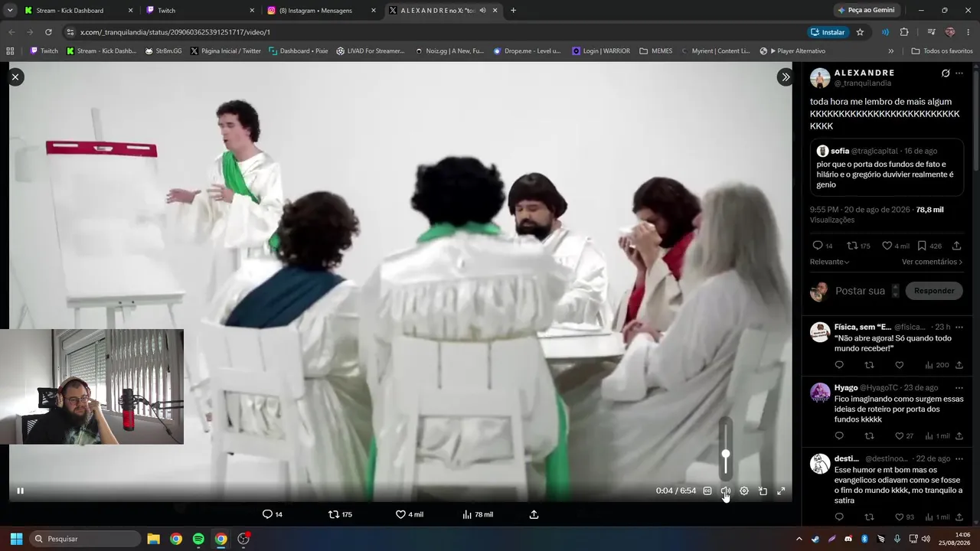
Task: Enter fullscreen video mode
Action: 781,491
